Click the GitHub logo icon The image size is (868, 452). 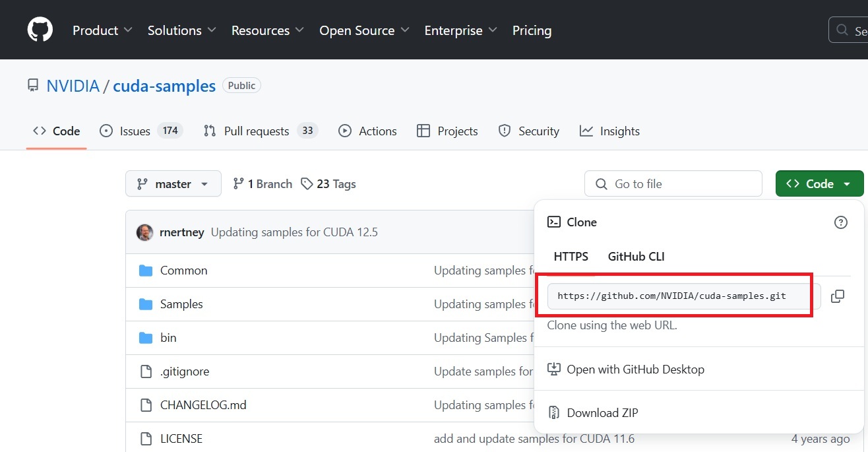(x=40, y=30)
